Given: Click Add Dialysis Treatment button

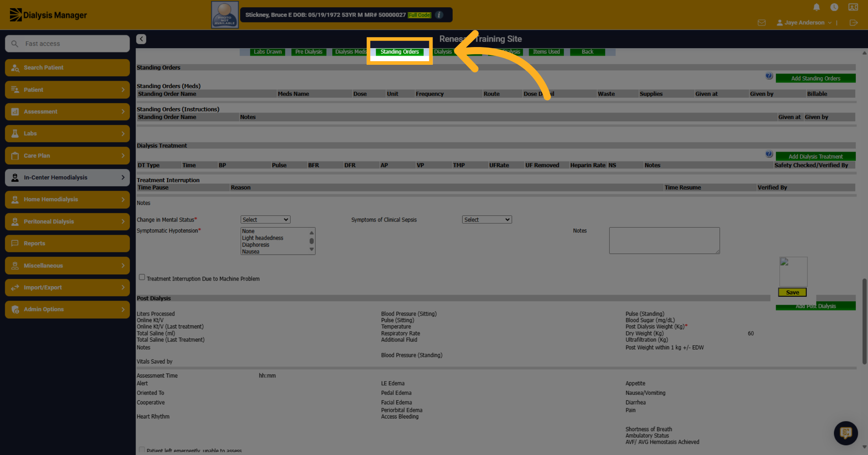Looking at the screenshot, I should [816, 156].
